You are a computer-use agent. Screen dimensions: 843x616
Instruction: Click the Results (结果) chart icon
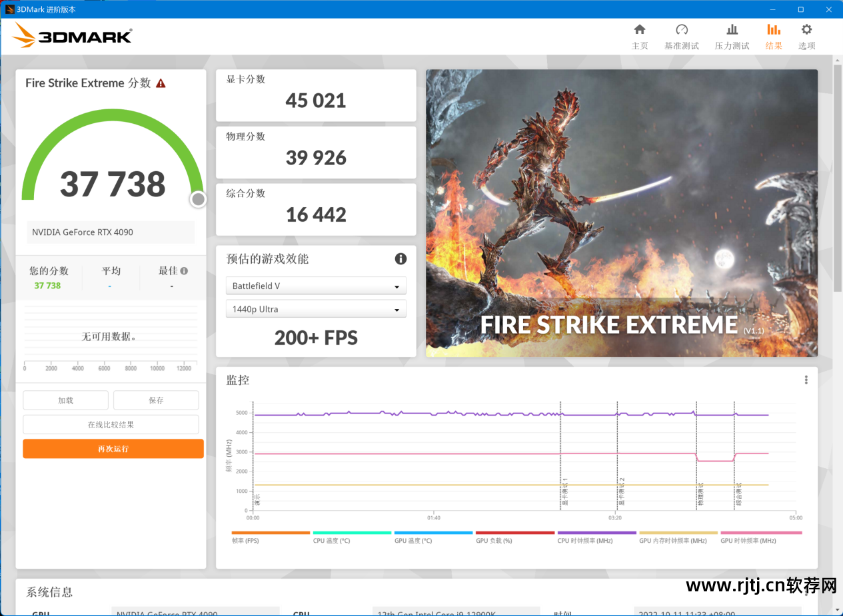[774, 30]
